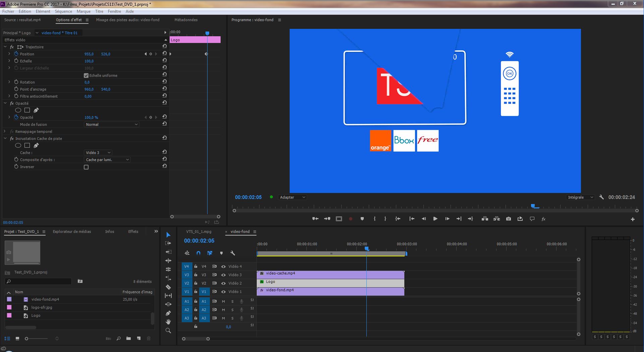Step forward one frame
Image resolution: width=644 pixels, height=352 pixels.
coord(447,219)
